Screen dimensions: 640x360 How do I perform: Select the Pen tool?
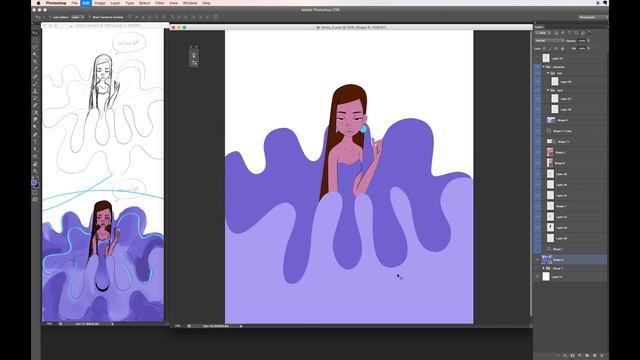point(35,135)
